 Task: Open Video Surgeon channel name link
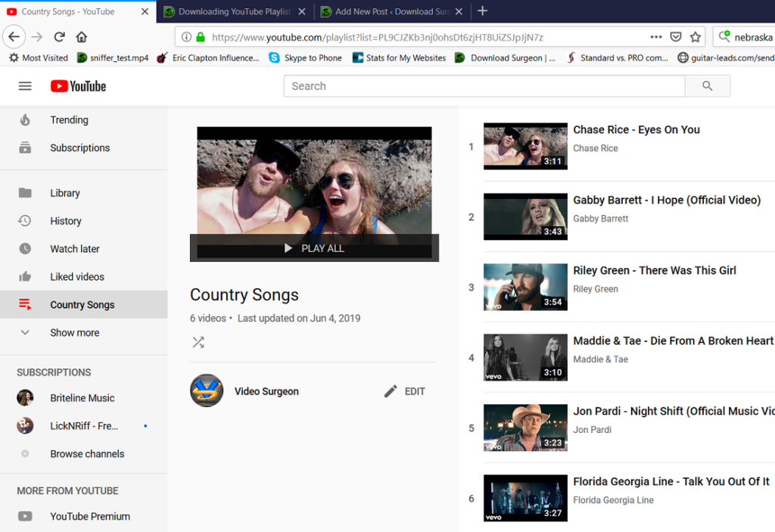tap(266, 391)
